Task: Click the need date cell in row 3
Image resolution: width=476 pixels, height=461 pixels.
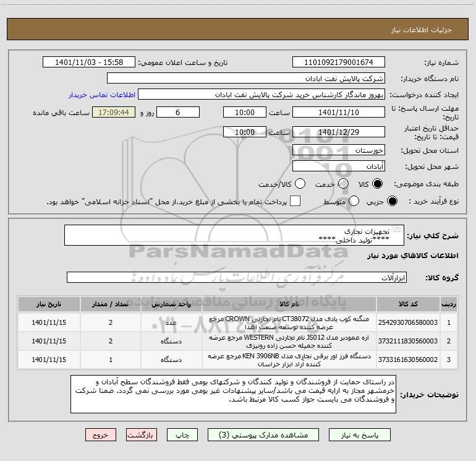Action: coord(49,360)
